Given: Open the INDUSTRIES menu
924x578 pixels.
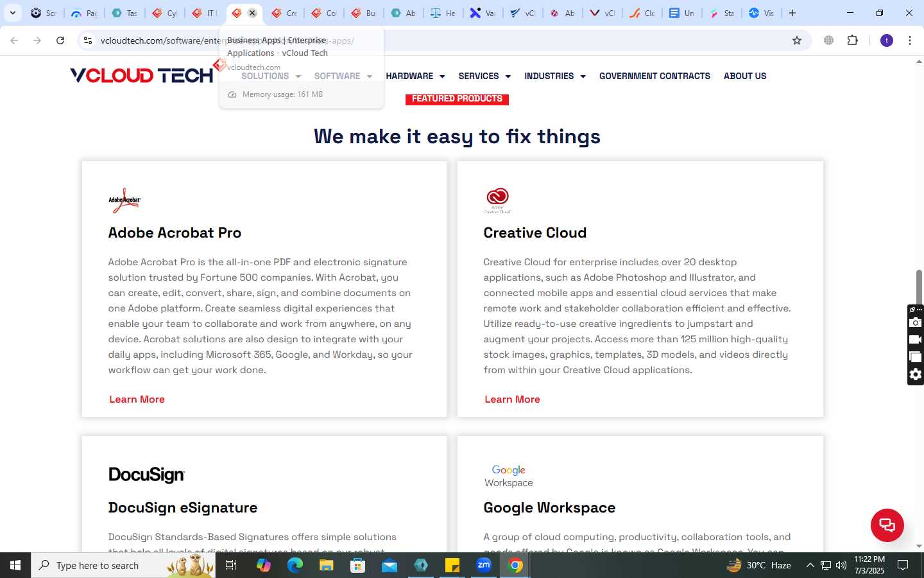Looking at the screenshot, I should [x=549, y=76].
